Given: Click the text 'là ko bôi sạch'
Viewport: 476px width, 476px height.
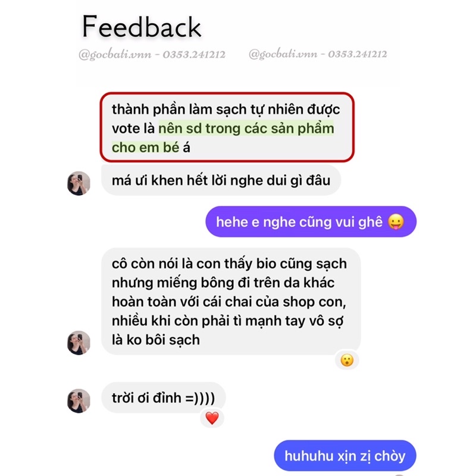Looking at the screenshot, I should [156, 340].
